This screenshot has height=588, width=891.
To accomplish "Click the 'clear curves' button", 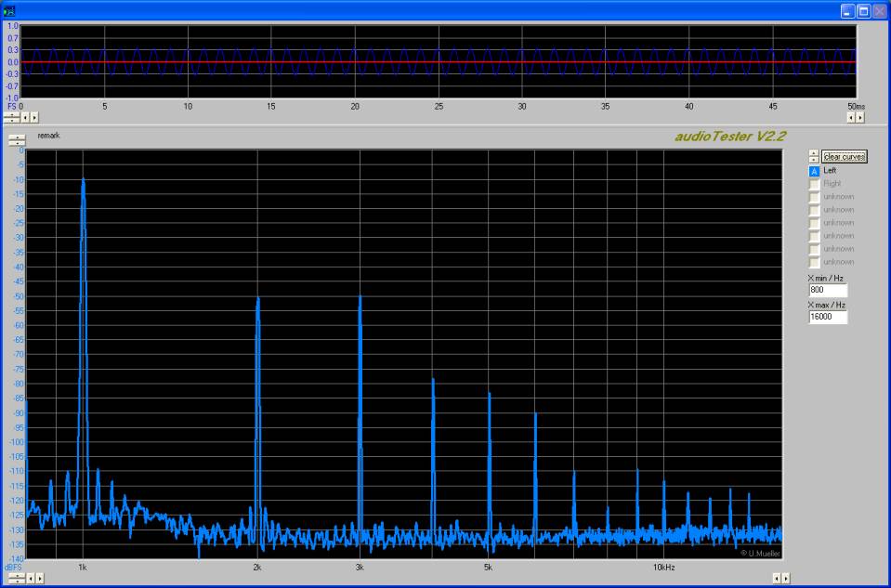I will point(844,156).
